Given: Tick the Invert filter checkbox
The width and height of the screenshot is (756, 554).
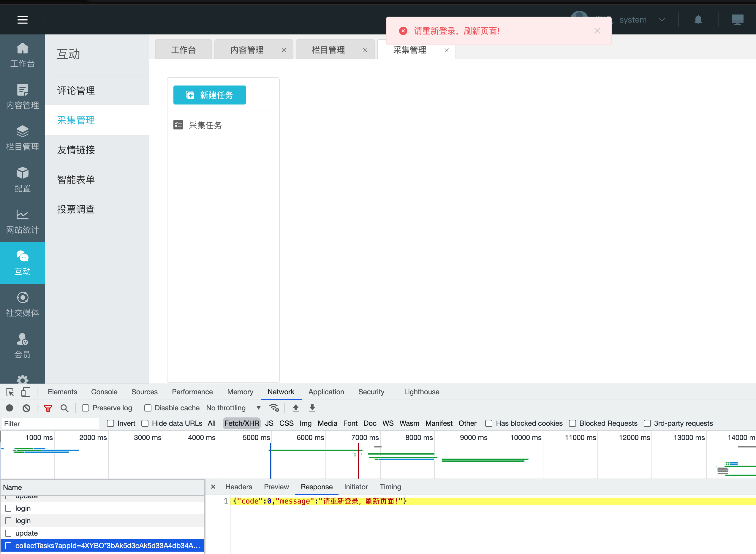Looking at the screenshot, I should pos(111,424).
